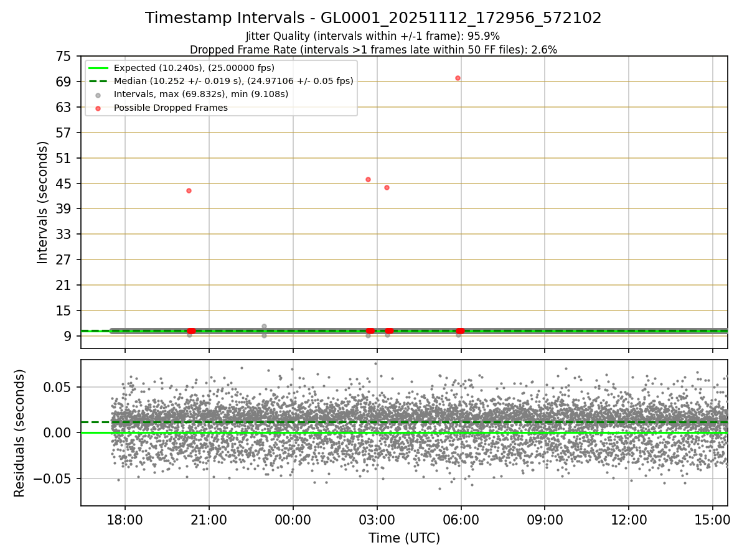Click the y-axis label 'Residuals (seconds)'
Viewport: 747px width, 560px height.
point(19,433)
